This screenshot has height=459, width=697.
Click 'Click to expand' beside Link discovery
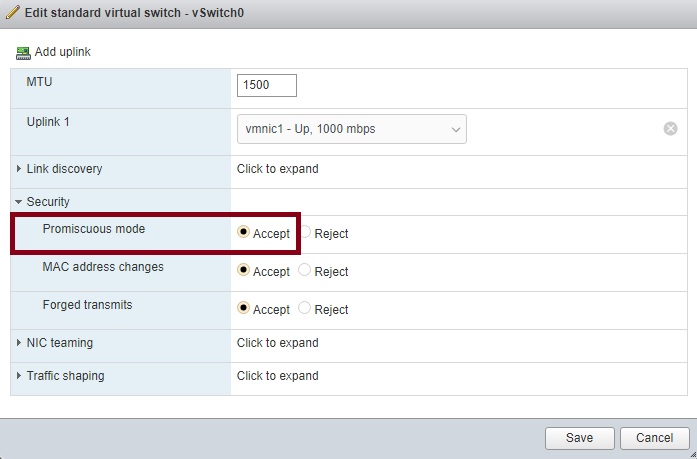(277, 169)
